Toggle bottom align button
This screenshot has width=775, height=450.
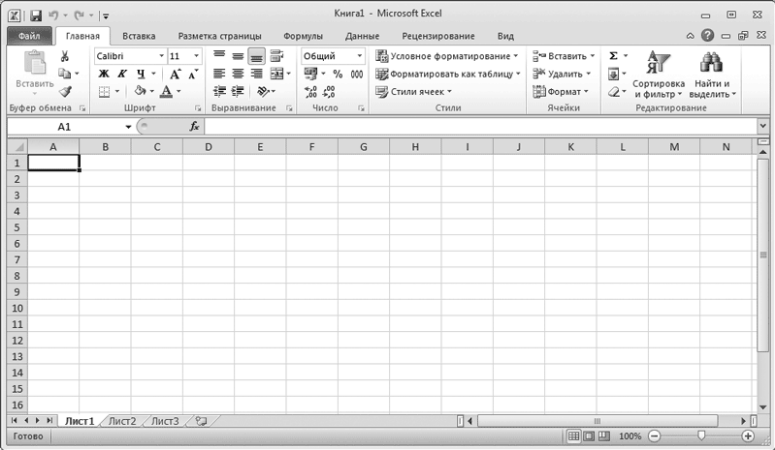pos(257,56)
